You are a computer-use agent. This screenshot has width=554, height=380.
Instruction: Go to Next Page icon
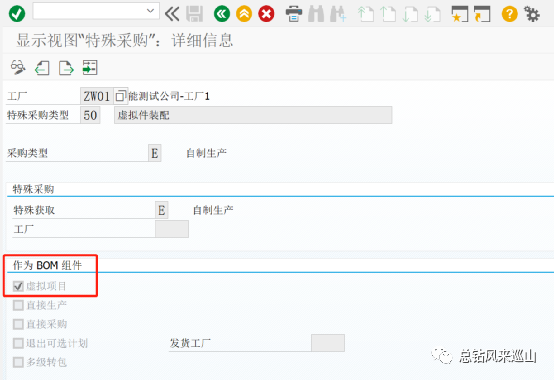pos(410,14)
